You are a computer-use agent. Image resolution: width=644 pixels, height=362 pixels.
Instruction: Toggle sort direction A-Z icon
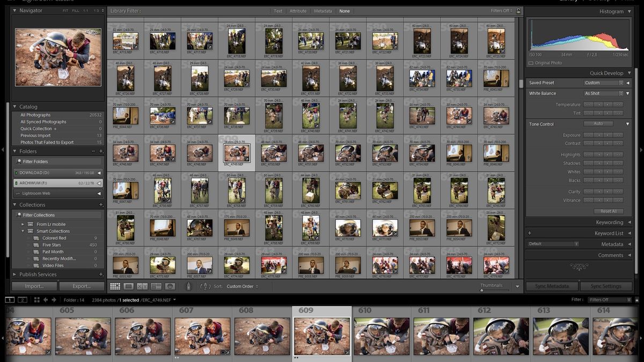click(205, 286)
